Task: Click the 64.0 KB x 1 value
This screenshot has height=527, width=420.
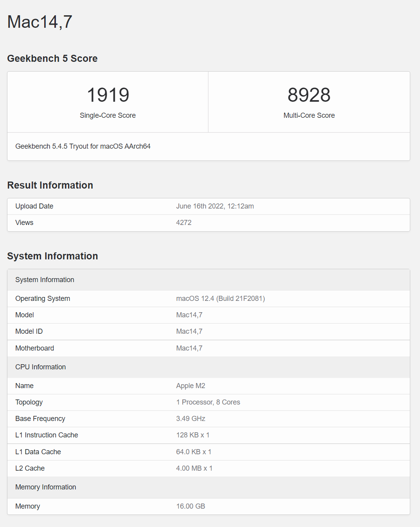Action: pyautogui.click(x=194, y=452)
